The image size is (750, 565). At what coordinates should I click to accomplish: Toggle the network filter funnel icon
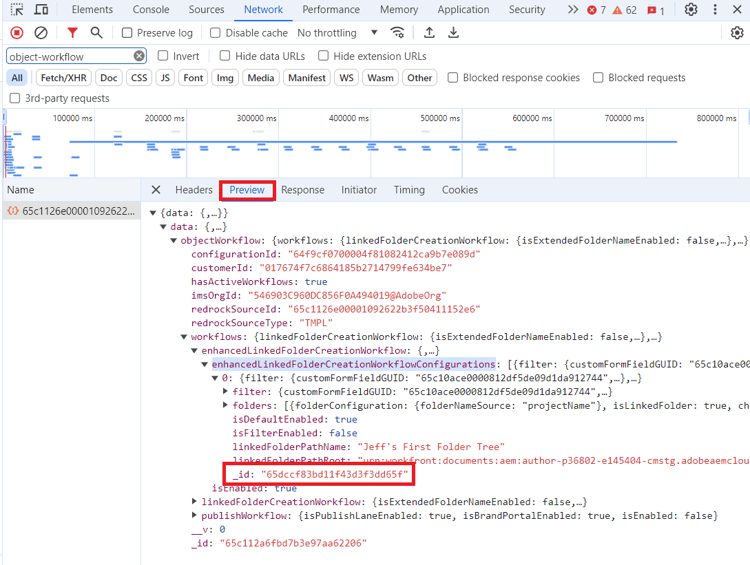tap(72, 33)
